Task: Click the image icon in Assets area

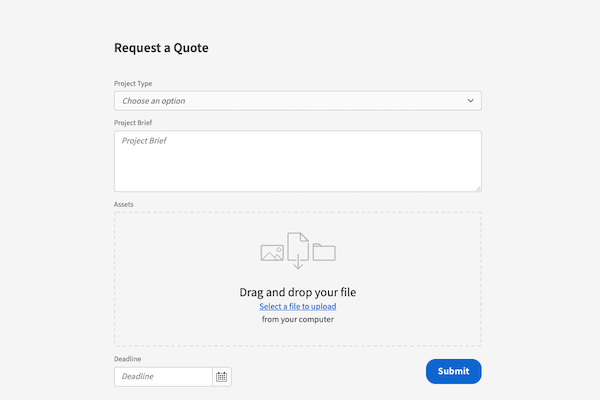Action: (x=272, y=253)
